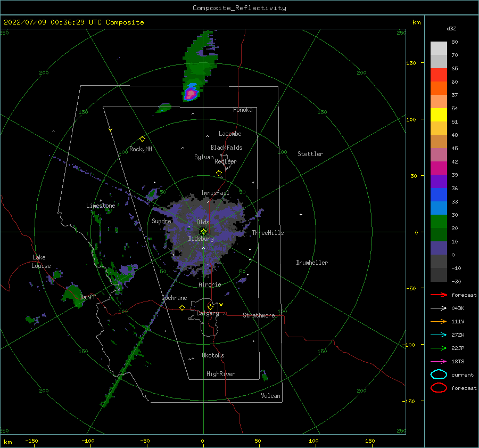The height and width of the screenshot is (448, 479).
Task: Click yellow diamond marker above RockyMH
Action: (142, 139)
